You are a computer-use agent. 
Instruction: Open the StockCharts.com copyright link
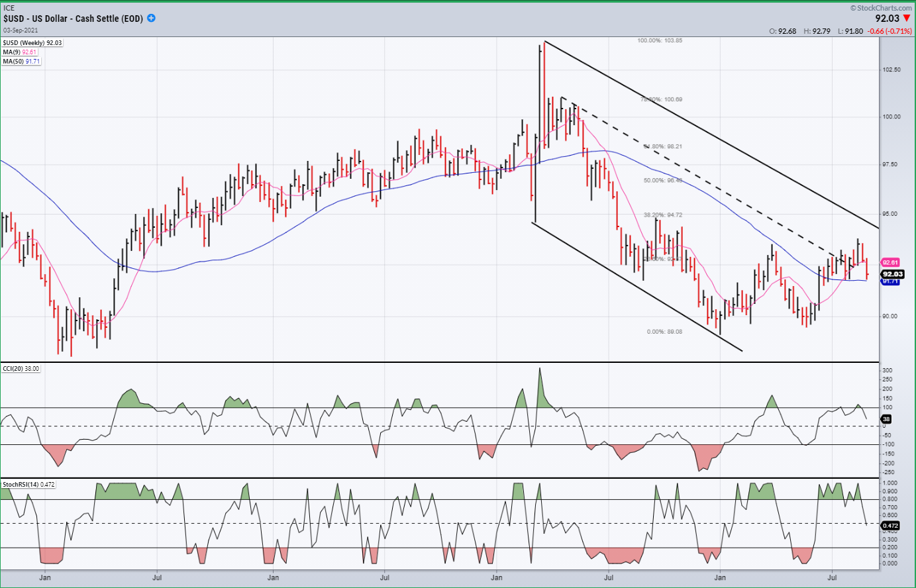[880, 8]
